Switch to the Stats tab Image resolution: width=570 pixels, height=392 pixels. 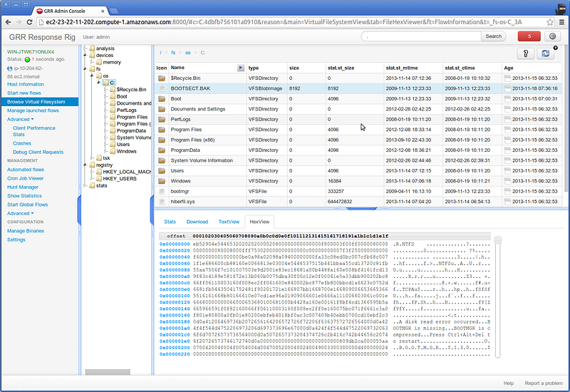[170, 222]
